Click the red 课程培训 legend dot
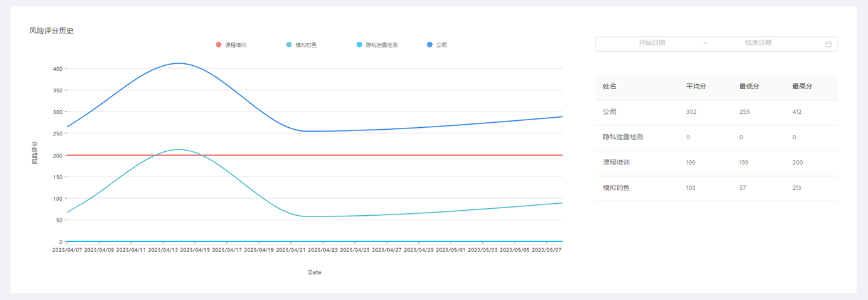This screenshot has width=868, height=300. (x=219, y=45)
